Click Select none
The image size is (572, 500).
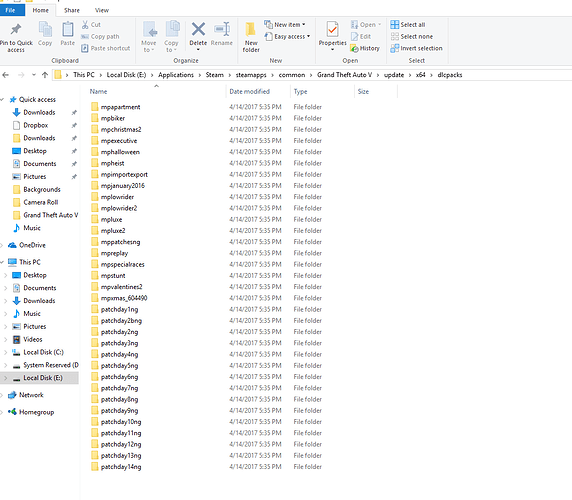(411, 36)
